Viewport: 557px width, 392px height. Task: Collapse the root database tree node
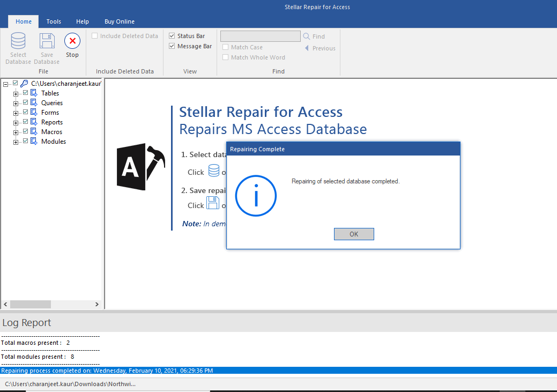(6, 85)
